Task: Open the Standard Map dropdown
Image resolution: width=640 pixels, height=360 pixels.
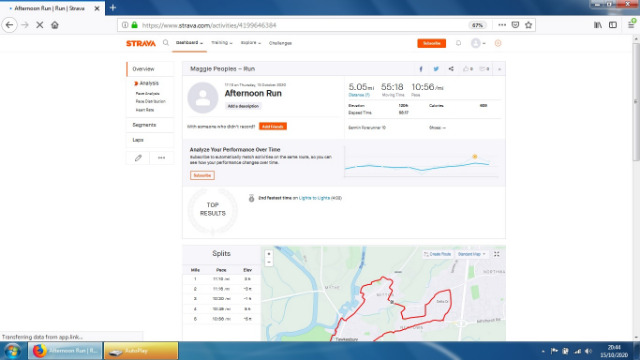Action: tap(471, 254)
